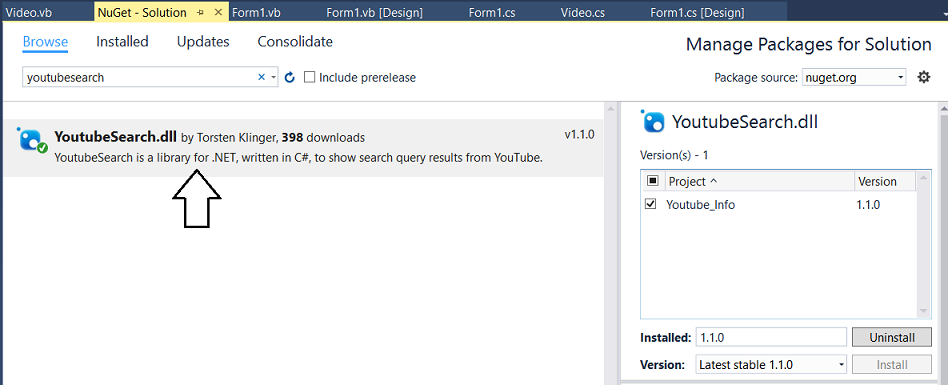Refresh the package search results
Image resolution: width=948 pixels, height=385 pixels.
point(290,77)
